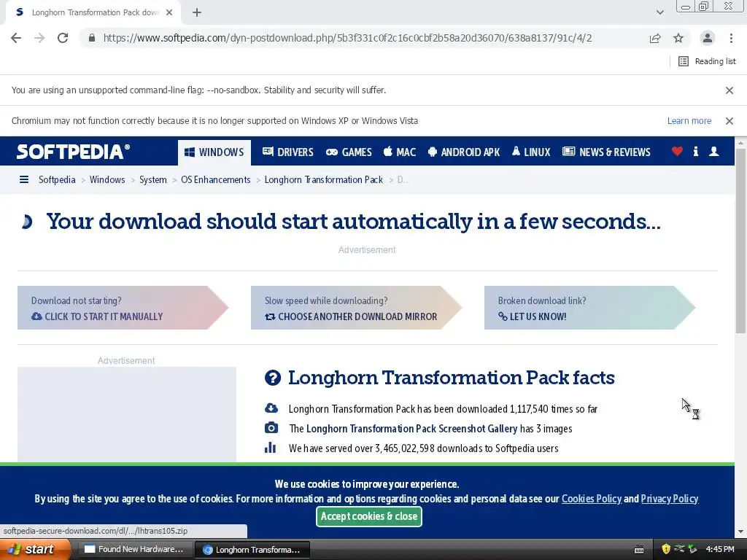
Task: Click the security shield tray icon
Action: tap(666, 550)
